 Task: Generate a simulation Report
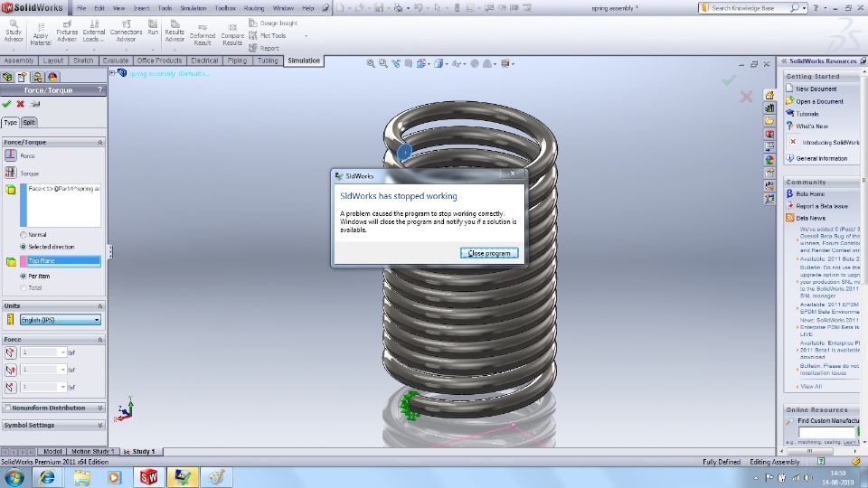tap(264, 48)
